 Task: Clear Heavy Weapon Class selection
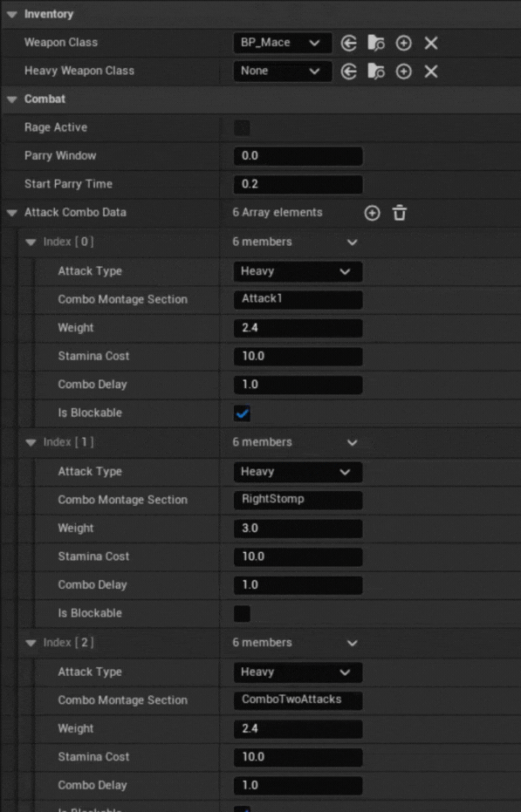[x=430, y=71]
